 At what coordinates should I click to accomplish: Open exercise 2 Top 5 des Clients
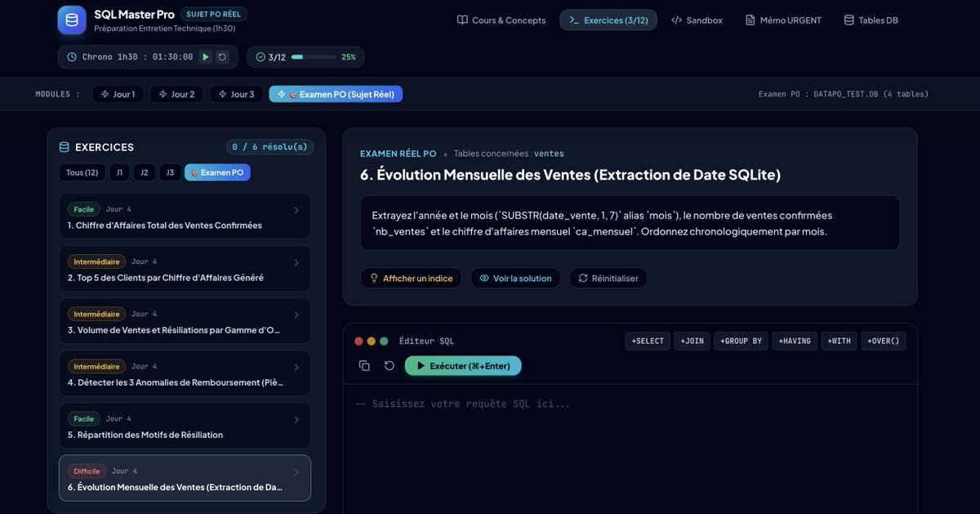click(185, 269)
